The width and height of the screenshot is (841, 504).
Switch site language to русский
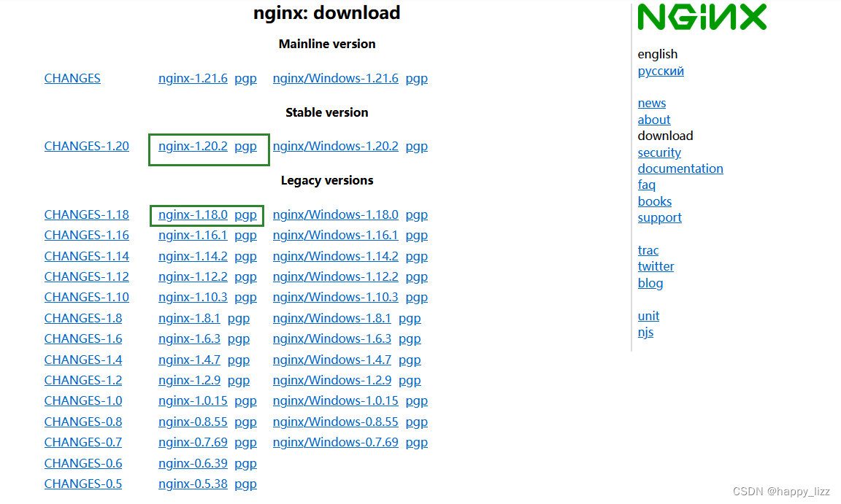tap(661, 71)
